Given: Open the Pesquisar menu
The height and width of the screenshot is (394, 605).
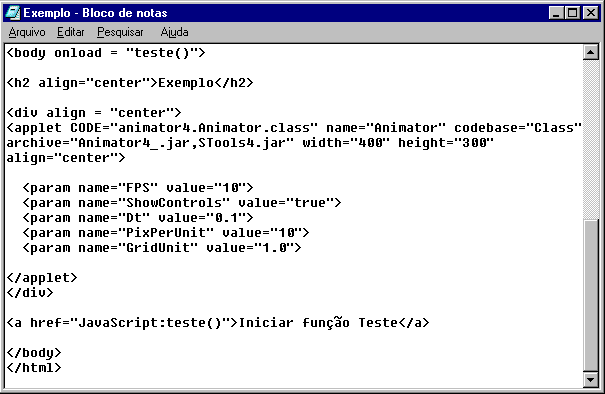Looking at the screenshot, I should tap(120, 32).
